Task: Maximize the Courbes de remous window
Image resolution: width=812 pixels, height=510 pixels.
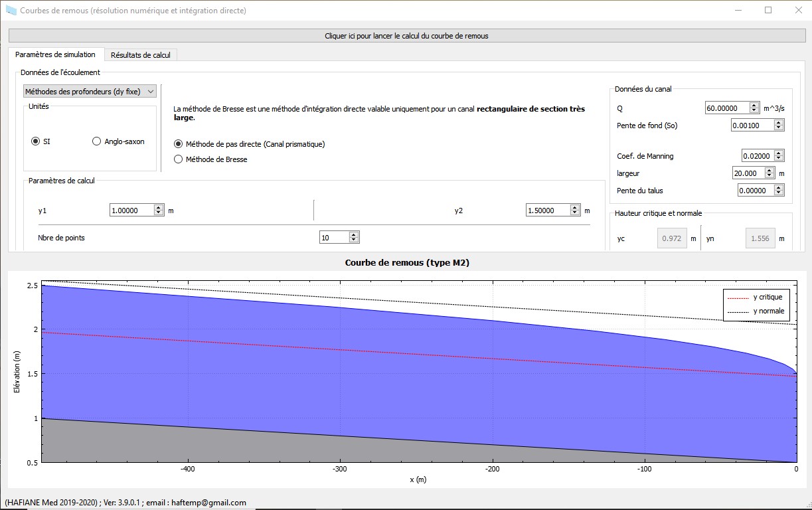Action: pyautogui.click(x=768, y=10)
